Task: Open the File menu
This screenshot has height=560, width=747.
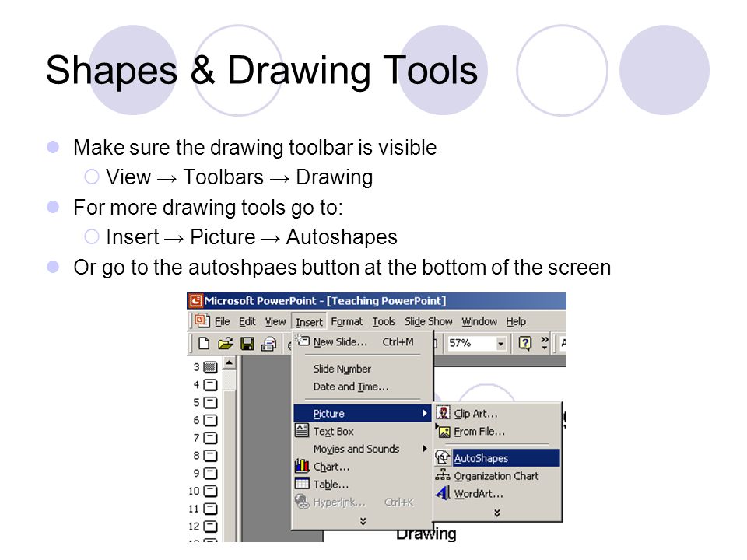Action: pos(223,322)
